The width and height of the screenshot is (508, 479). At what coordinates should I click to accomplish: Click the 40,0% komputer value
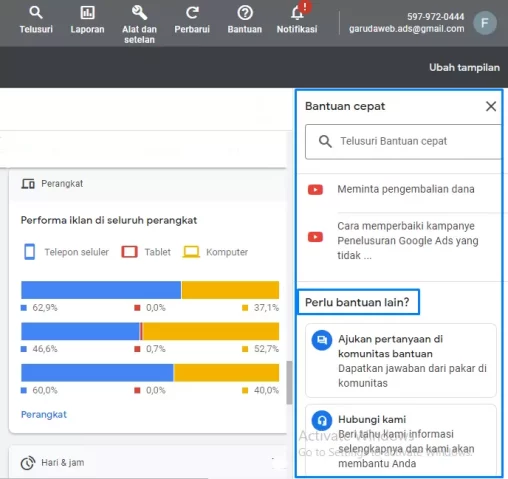coord(266,390)
